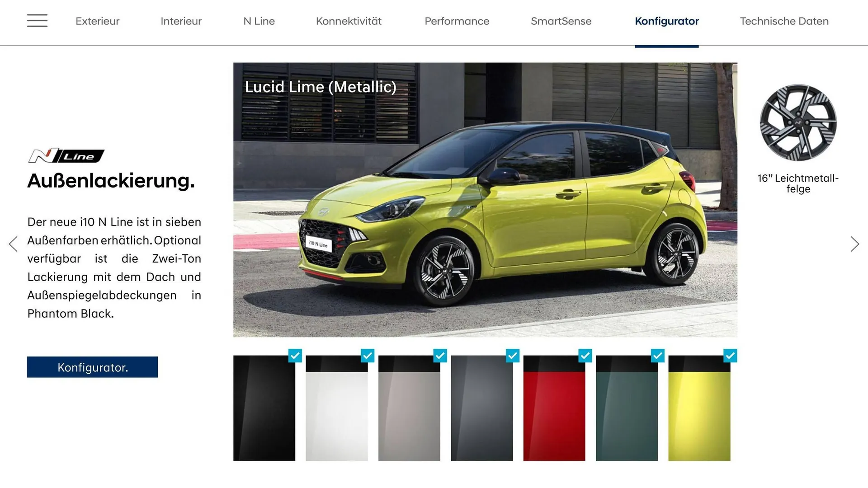Toggle the teal color selection checkmark
Viewport: 868px width, 488px height.
(657, 356)
